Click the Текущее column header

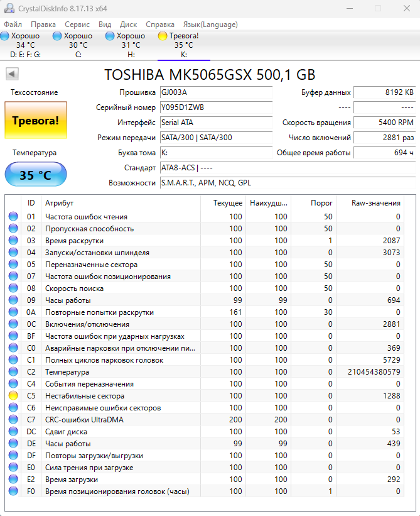coord(223,203)
